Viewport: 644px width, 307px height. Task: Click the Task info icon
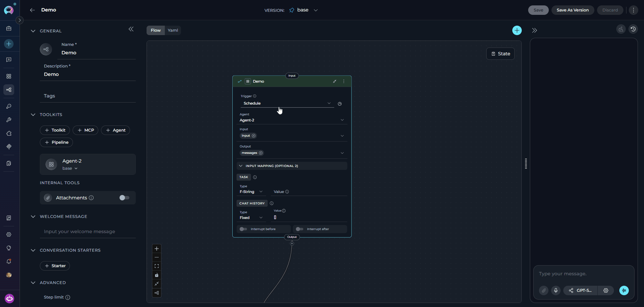click(x=255, y=177)
